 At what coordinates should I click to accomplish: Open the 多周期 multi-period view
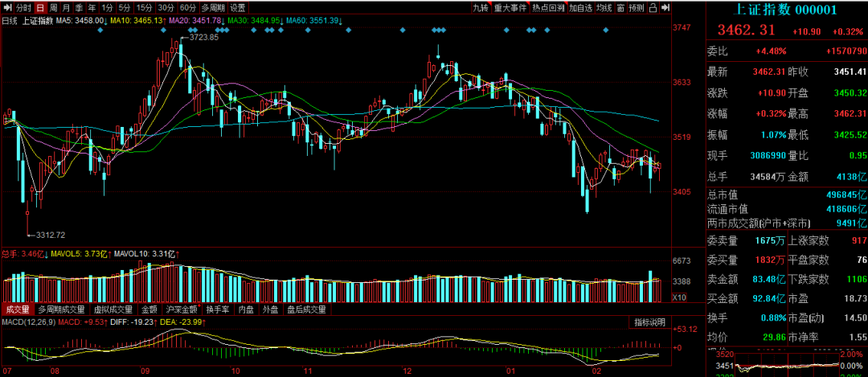coord(212,8)
